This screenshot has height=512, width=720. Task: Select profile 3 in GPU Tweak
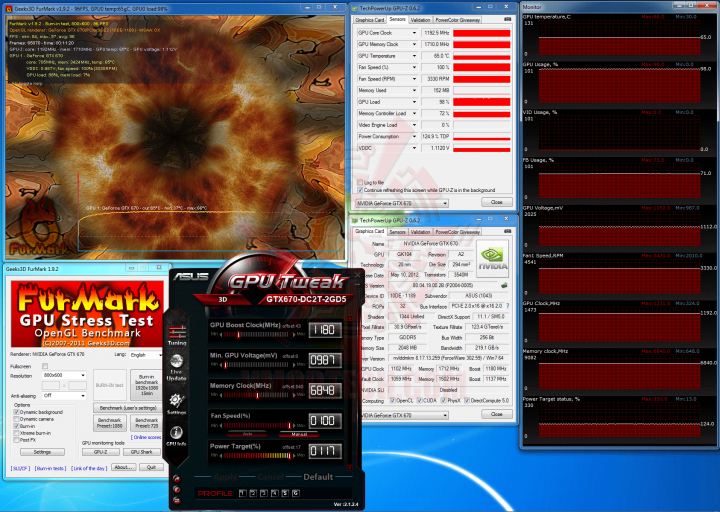point(264,493)
